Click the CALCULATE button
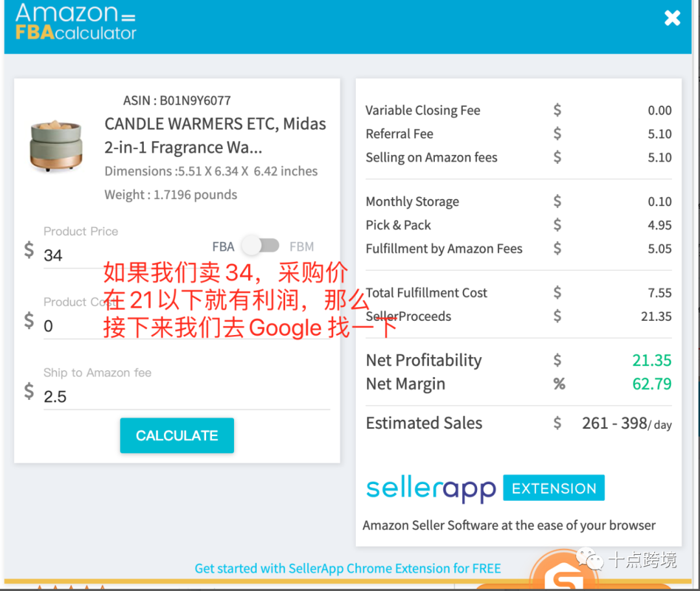Image resolution: width=700 pixels, height=591 pixels. tap(177, 435)
